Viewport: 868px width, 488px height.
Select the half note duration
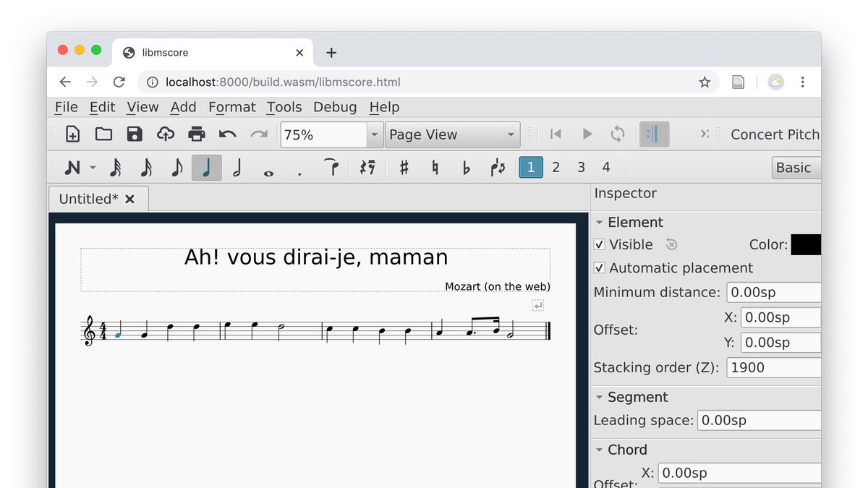point(237,168)
